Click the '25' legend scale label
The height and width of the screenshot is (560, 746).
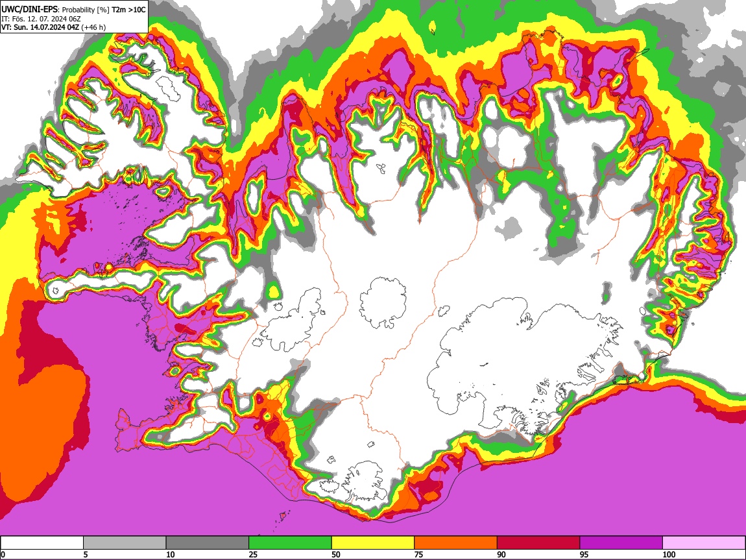253,554
